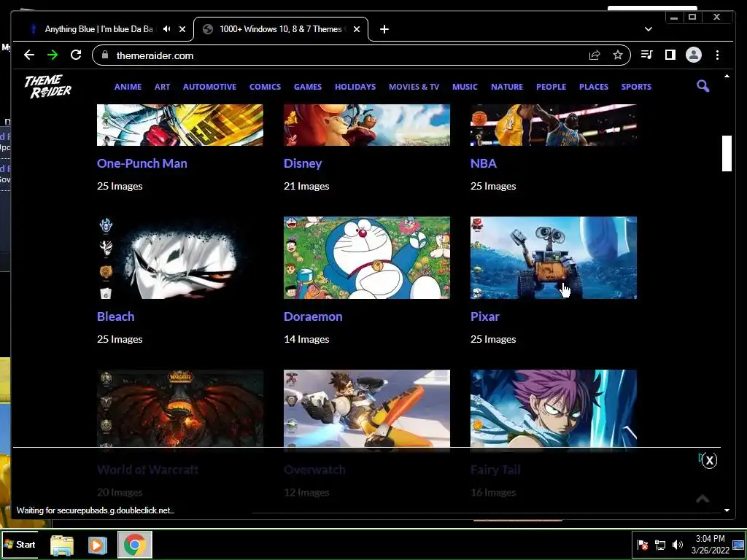Toggle Chrome's side panel icon

click(x=670, y=55)
